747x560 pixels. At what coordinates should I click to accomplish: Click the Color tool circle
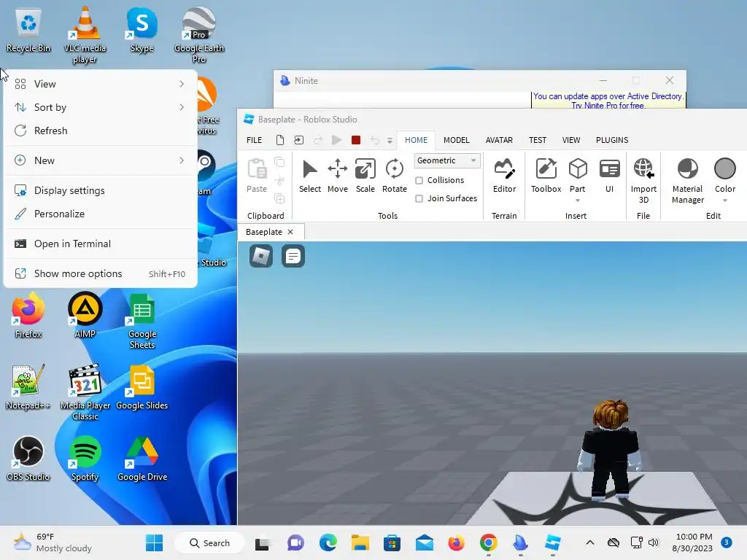tap(724, 168)
